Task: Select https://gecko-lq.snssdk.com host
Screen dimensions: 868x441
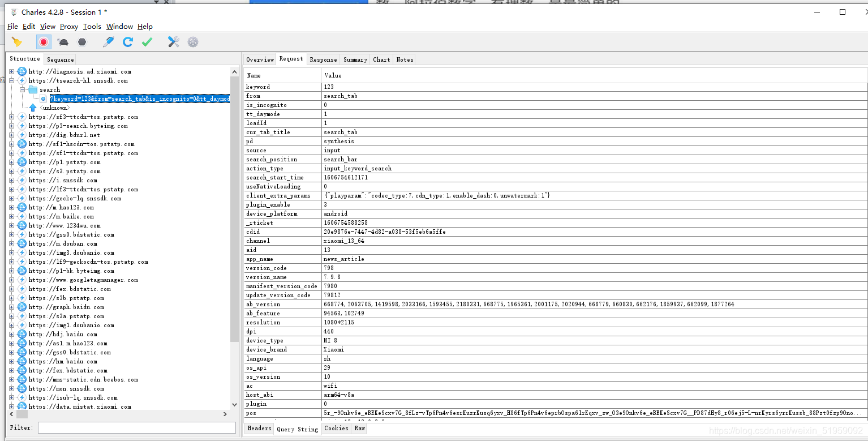Action: pyautogui.click(x=75, y=198)
